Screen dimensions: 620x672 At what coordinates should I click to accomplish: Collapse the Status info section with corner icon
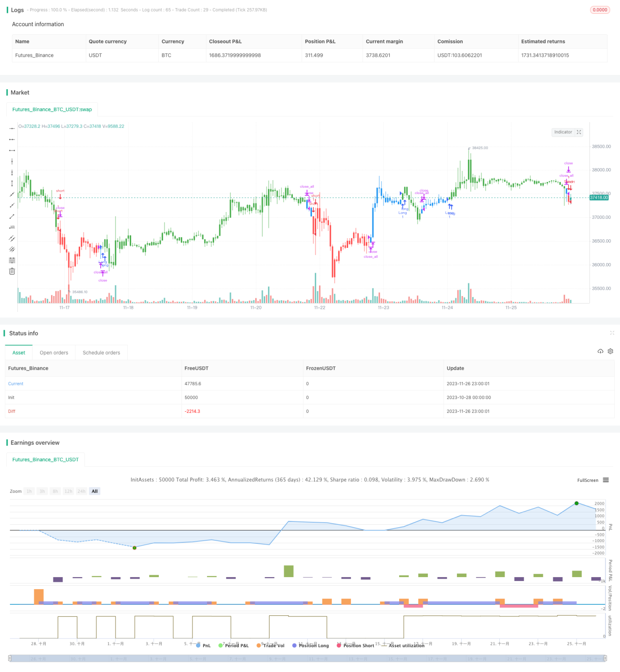click(612, 333)
